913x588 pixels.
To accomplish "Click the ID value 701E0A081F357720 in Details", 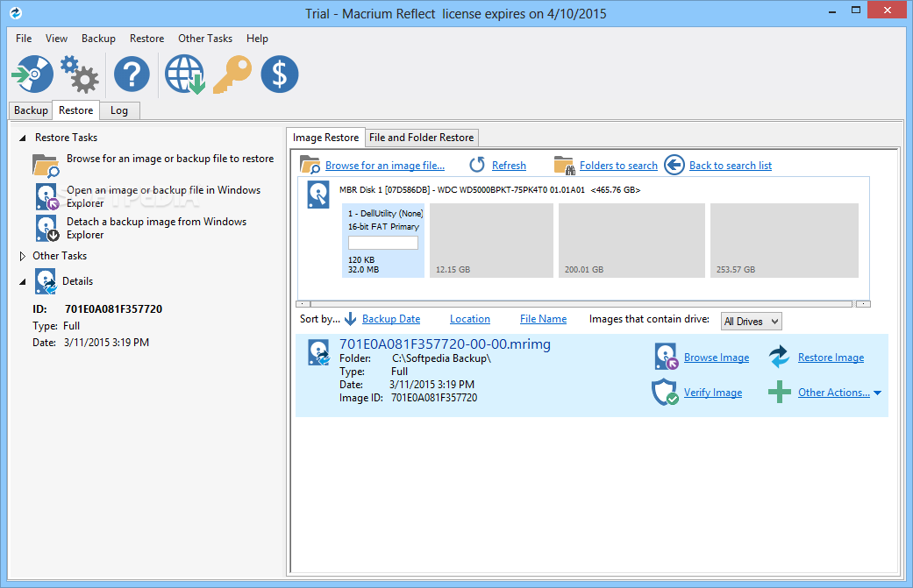I will (113, 308).
